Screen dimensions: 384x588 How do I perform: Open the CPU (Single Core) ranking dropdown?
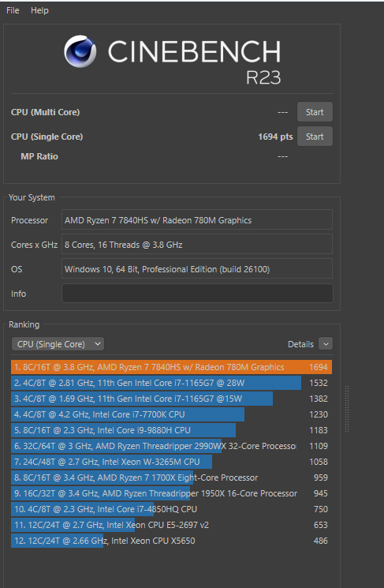pos(58,344)
